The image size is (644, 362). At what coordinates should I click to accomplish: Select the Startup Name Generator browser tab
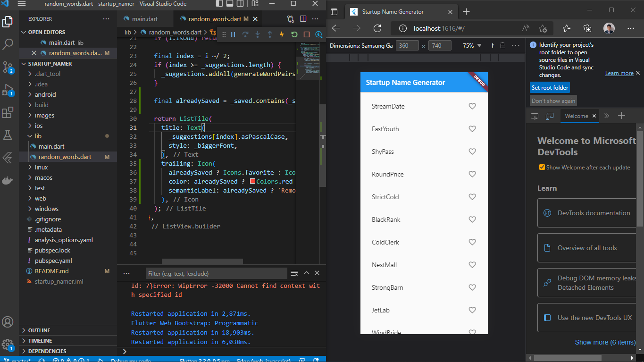(401, 11)
